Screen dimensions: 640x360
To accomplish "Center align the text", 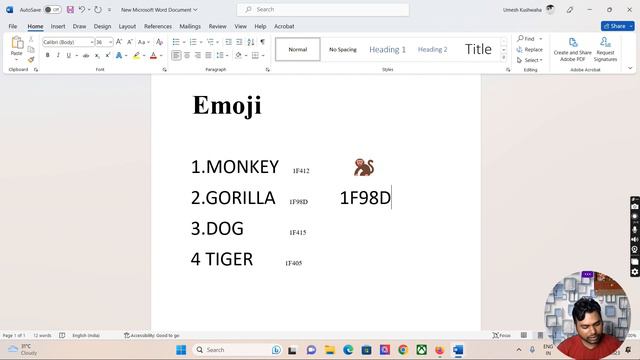I will pos(187,55).
